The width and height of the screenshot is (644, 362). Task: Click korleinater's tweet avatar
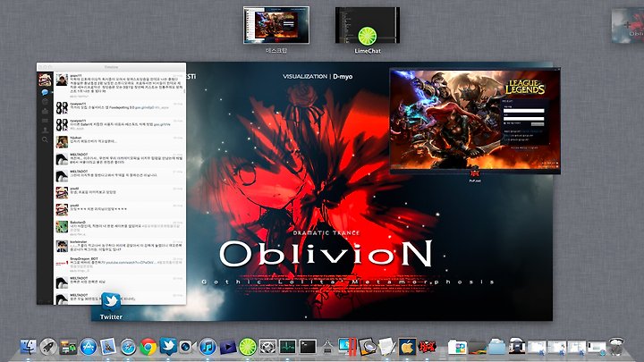coord(62,246)
